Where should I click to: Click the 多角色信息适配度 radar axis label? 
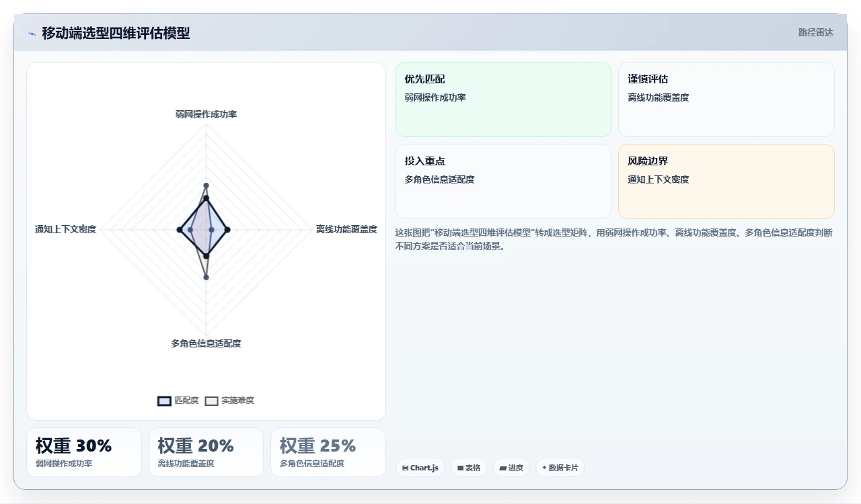(x=206, y=343)
